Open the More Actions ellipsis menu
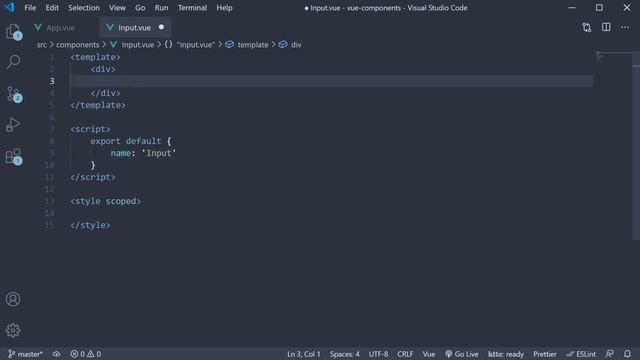Viewport: 640px width, 360px height. tap(625, 27)
